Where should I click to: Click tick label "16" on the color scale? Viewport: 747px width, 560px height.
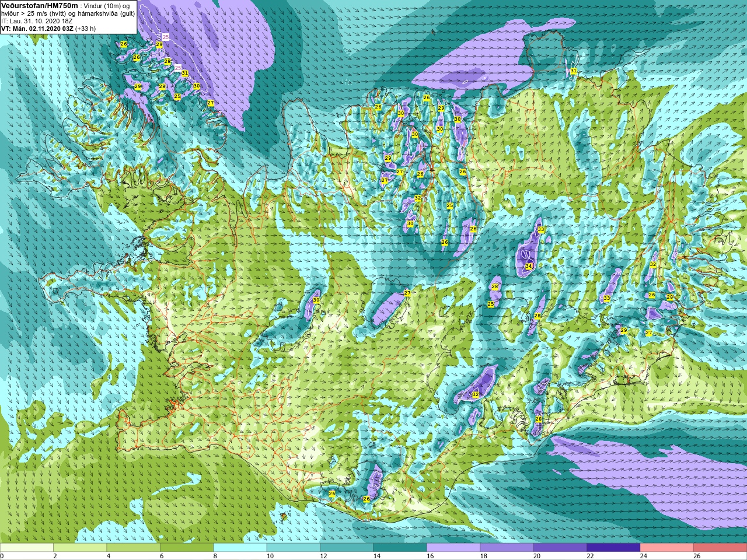tap(430, 556)
